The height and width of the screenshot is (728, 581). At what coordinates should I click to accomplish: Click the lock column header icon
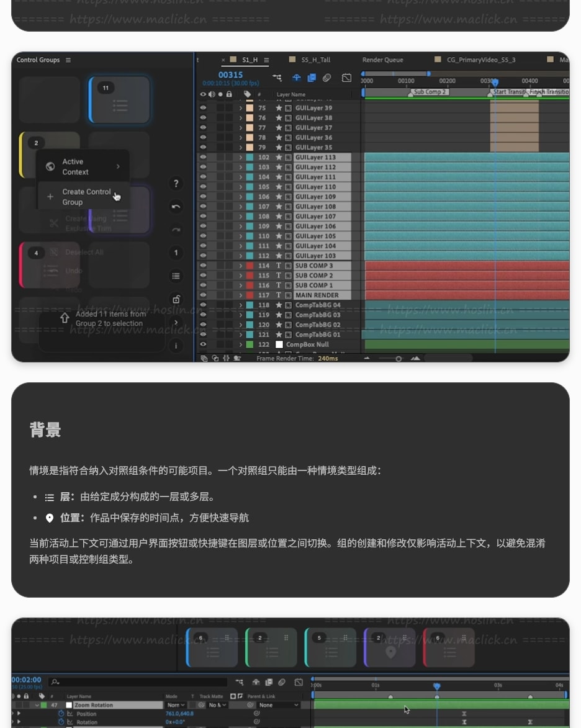[229, 94]
